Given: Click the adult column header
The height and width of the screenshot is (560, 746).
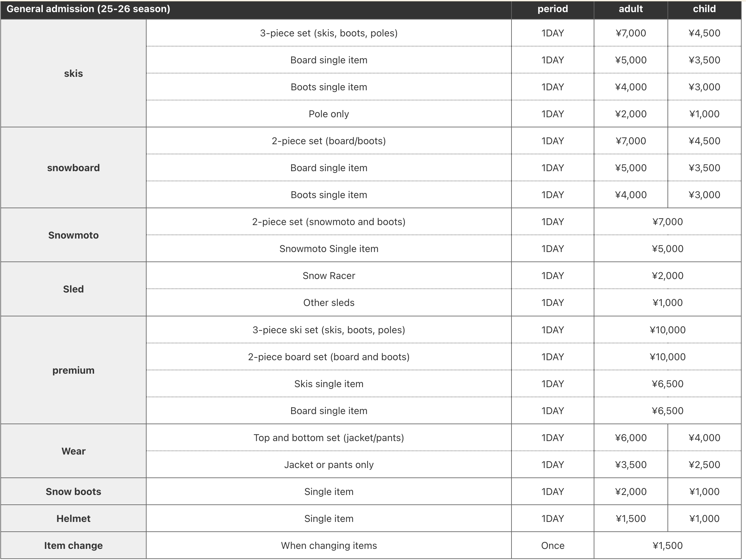Looking at the screenshot, I should coord(631,9).
